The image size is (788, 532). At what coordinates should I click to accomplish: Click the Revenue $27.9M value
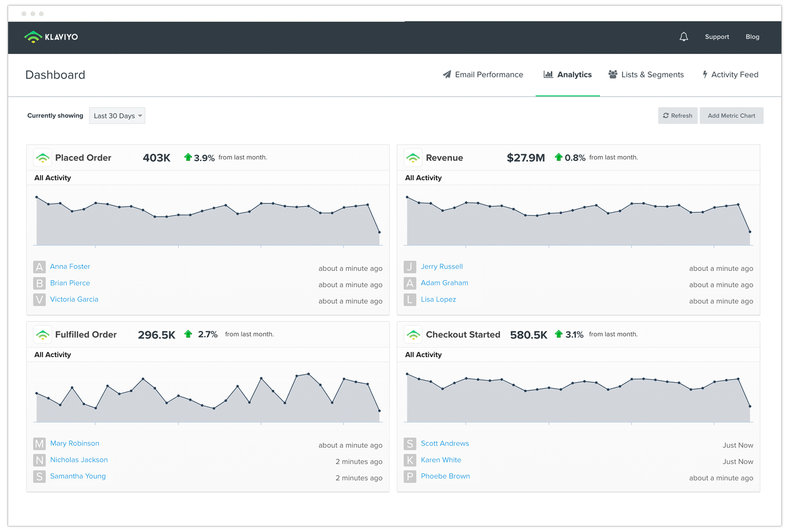[526, 158]
